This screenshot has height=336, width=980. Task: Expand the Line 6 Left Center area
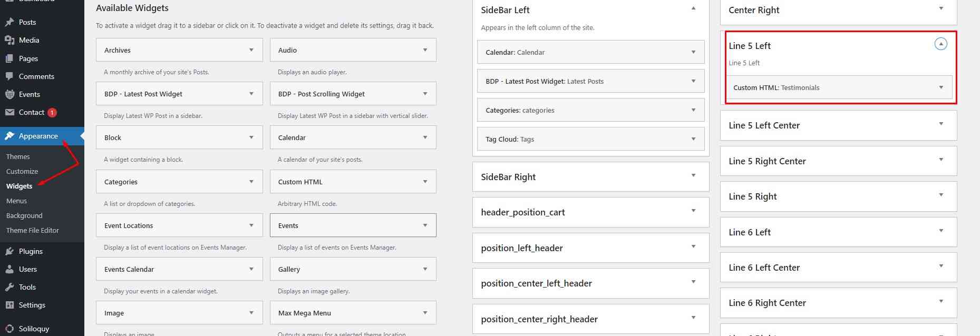click(941, 266)
